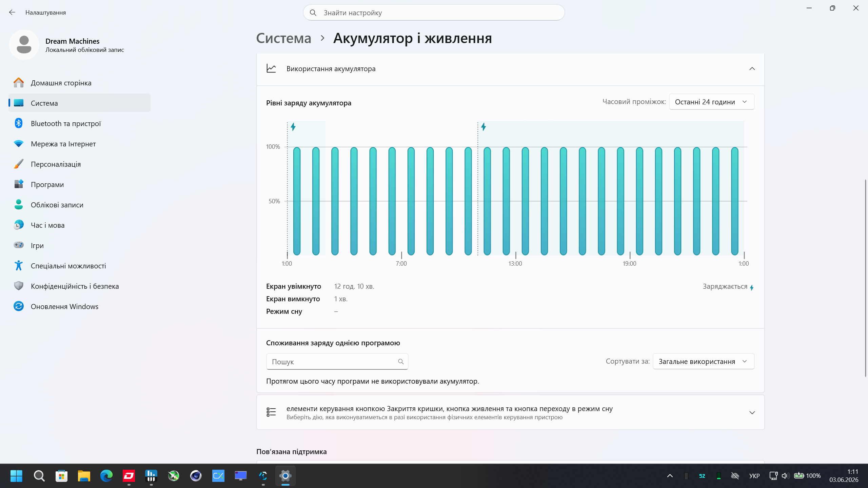Image resolution: width=868 pixels, height=488 pixels.
Task: Open the cyan arrows app on taskbar
Action: click(x=263, y=476)
